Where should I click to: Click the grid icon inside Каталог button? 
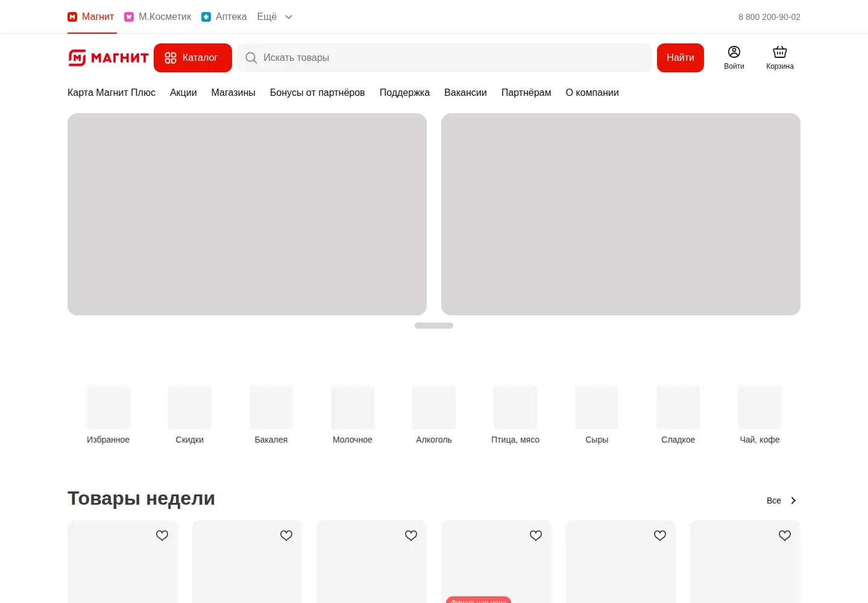tap(171, 58)
